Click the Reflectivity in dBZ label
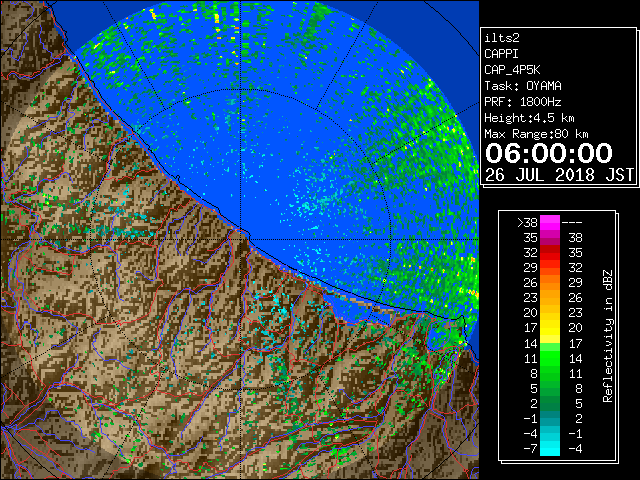This screenshot has height=480, width=640. (608, 336)
